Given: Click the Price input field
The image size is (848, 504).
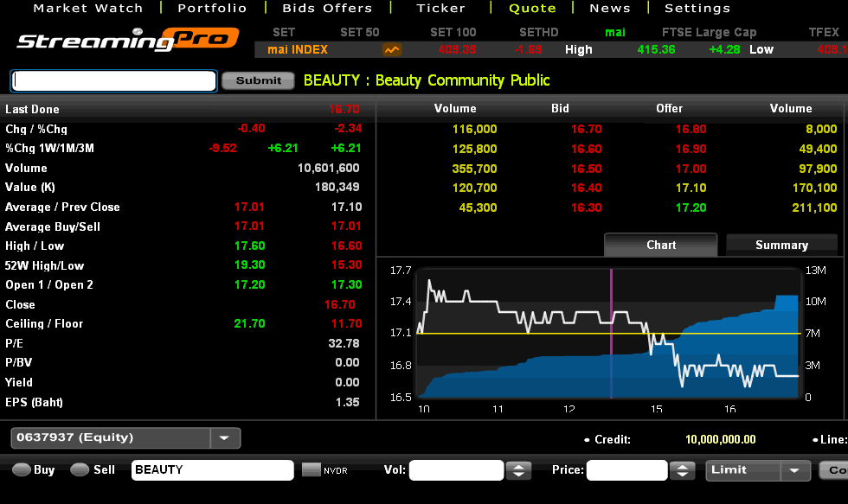Looking at the screenshot, I should point(626,470).
